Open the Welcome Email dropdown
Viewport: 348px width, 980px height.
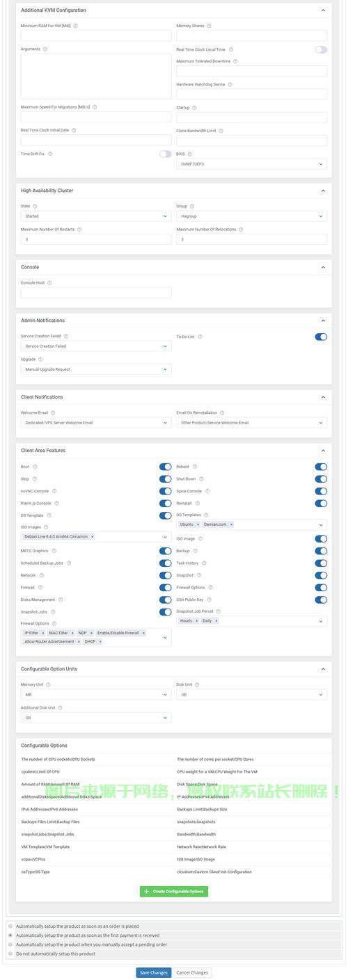tap(96, 423)
